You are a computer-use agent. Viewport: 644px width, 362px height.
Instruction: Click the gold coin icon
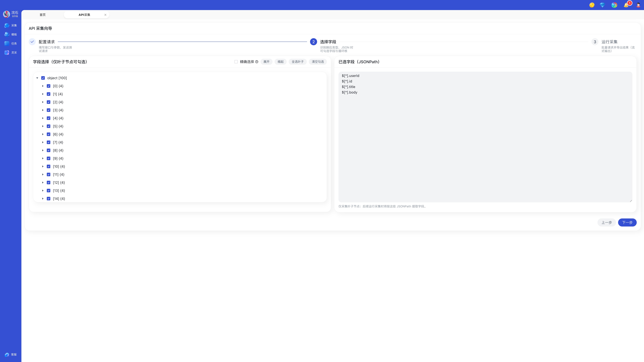pos(592,5)
